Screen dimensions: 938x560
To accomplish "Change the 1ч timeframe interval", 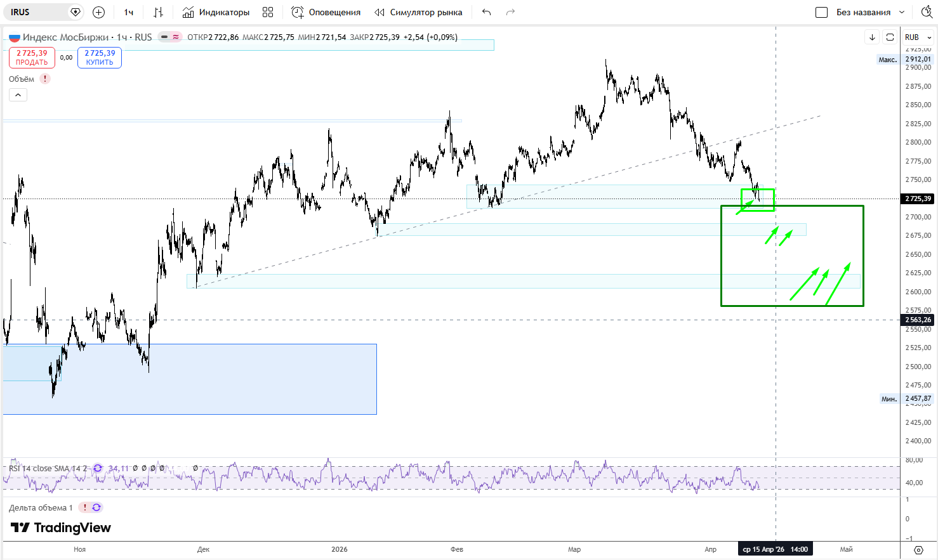I will coord(129,12).
